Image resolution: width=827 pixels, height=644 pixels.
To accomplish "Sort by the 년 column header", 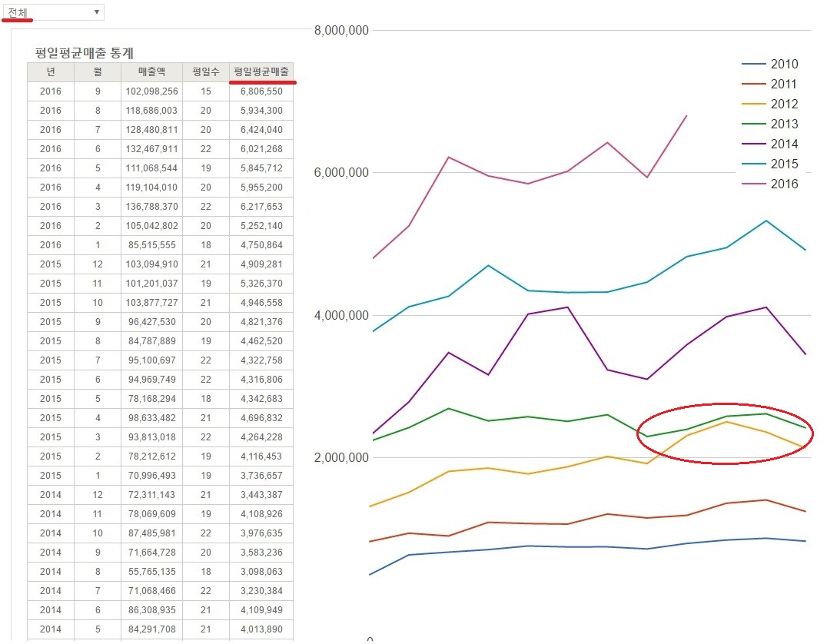I will [51, 71].
